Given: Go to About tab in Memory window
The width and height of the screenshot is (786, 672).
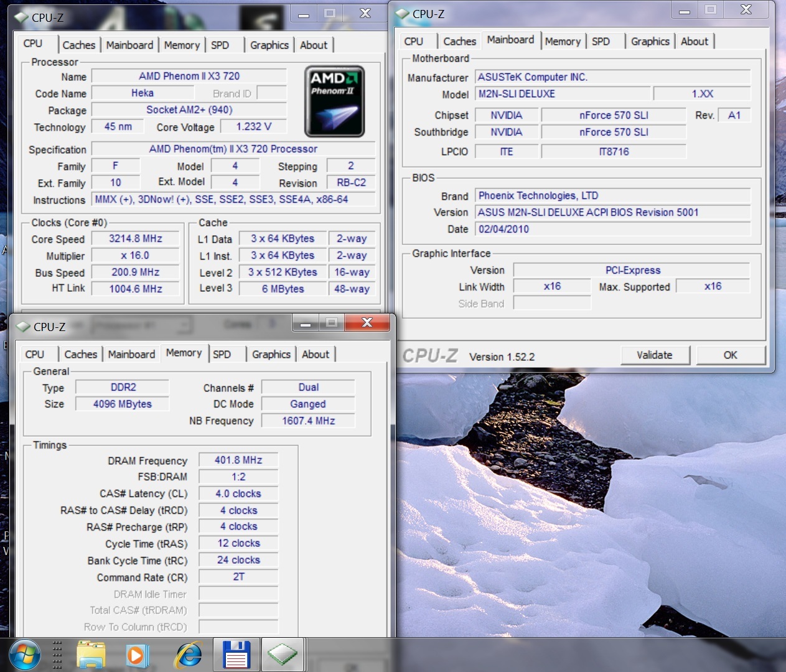Looking at the screenshot, I should (x=316, y=354).
